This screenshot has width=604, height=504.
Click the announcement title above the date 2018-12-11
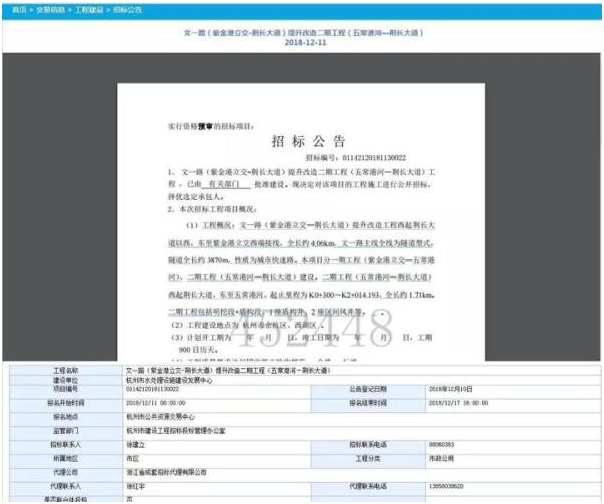pyautogui.click(x=304, y=33)
